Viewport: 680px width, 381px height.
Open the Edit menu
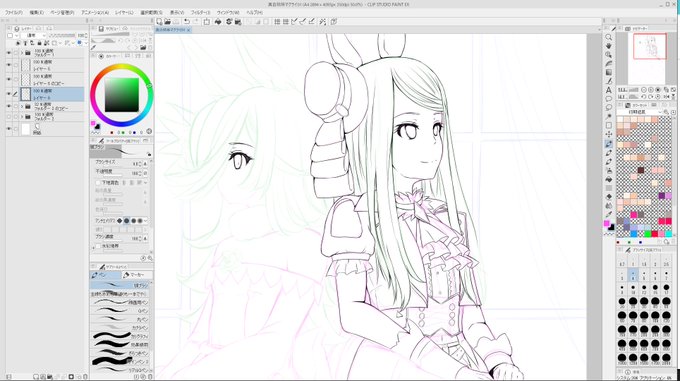pyautogui.click(x=36, y=13)
